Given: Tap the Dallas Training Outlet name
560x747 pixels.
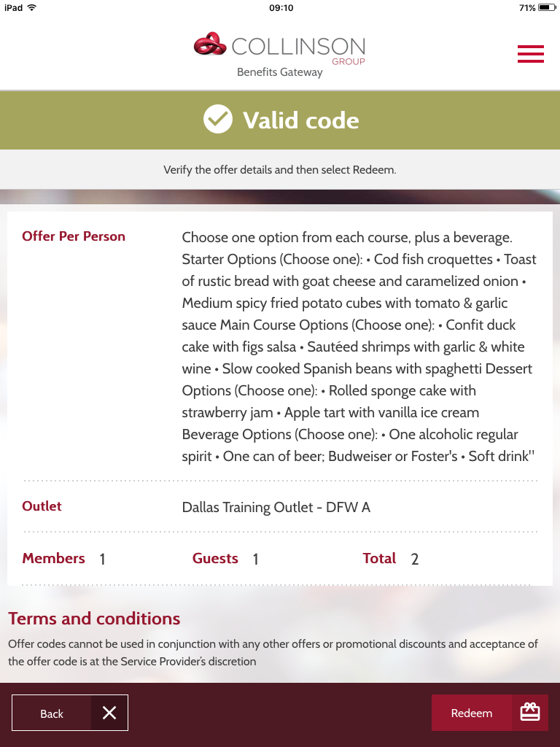Looking at the screenshot, I should (276, 507).
